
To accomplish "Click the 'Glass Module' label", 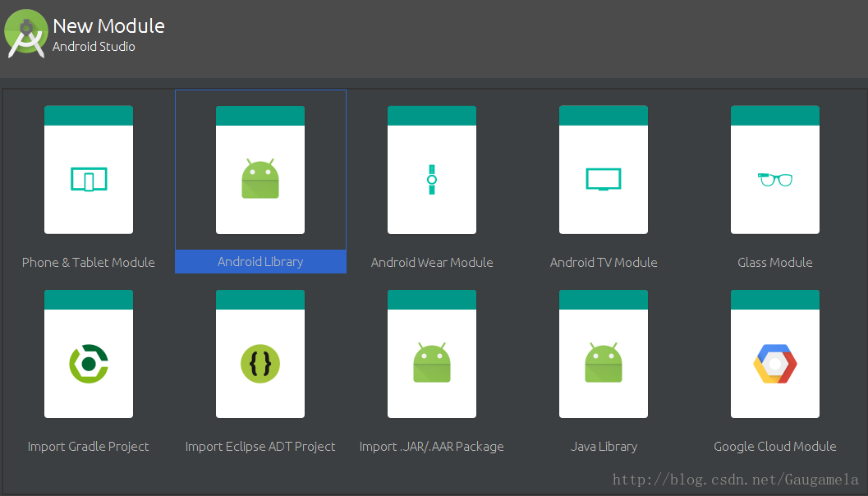I will pyautogui.click(x=775, y=263).
